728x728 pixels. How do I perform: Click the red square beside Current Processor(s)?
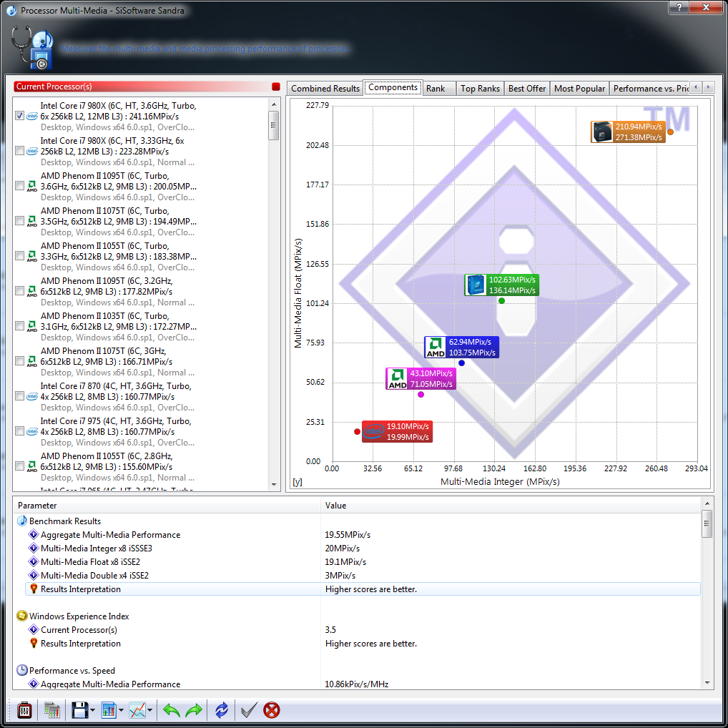[276, 87]
